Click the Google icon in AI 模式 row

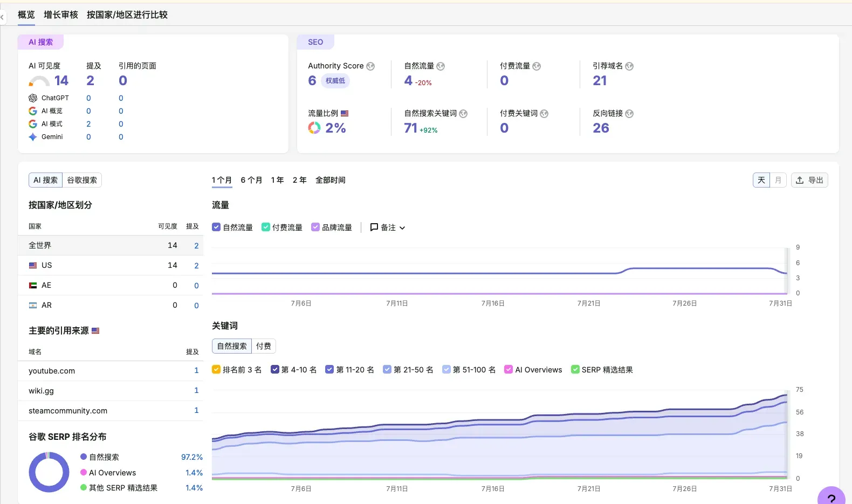[33, 124]
